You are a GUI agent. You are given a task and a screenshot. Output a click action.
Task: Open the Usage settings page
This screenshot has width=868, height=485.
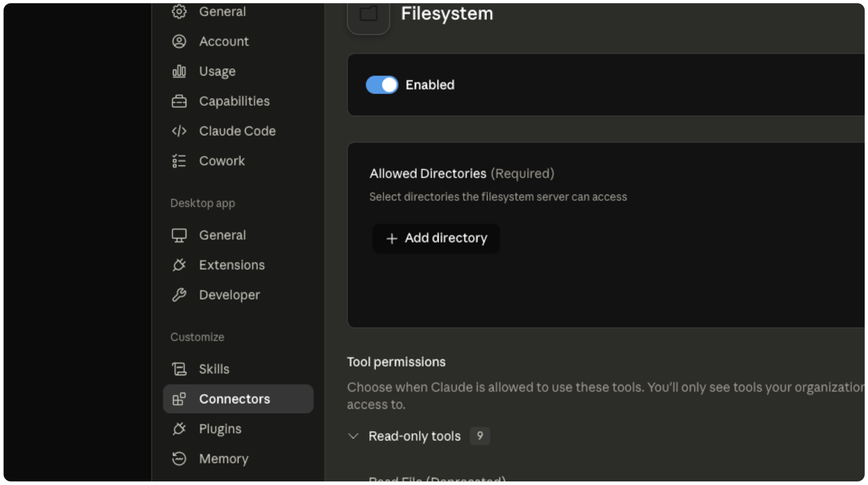click(x=238, y=71)
